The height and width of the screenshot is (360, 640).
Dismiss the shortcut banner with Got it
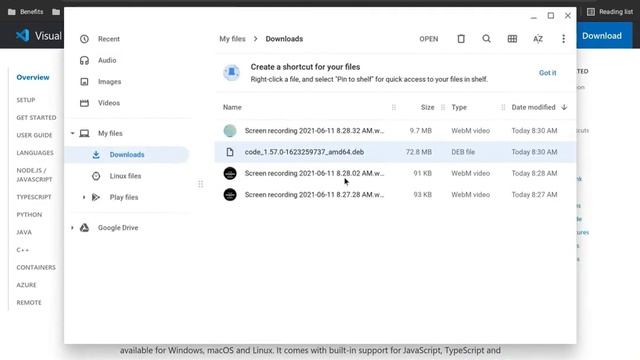(547, 73)
